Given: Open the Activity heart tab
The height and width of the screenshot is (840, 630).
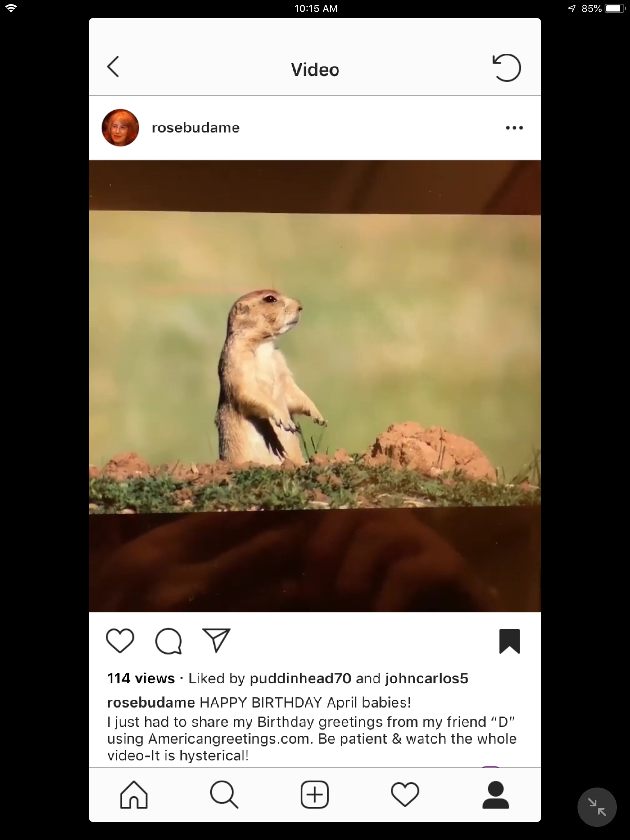Looking at the screenshot, I should pyautogui.click(x=405, y=794).
